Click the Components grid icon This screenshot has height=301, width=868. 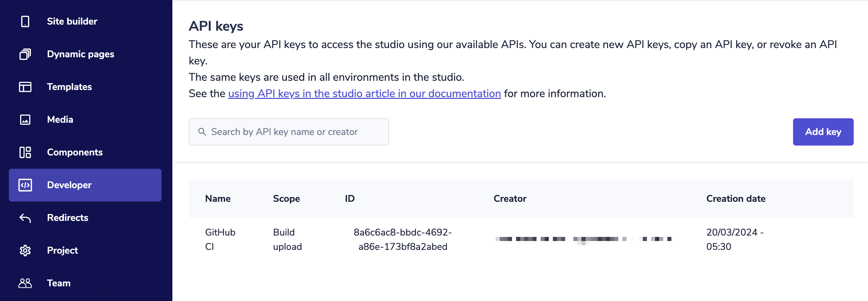[25, 152]
